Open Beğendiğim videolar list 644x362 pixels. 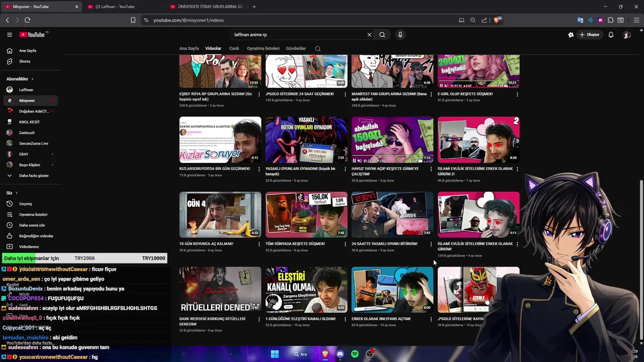point(31,236)
